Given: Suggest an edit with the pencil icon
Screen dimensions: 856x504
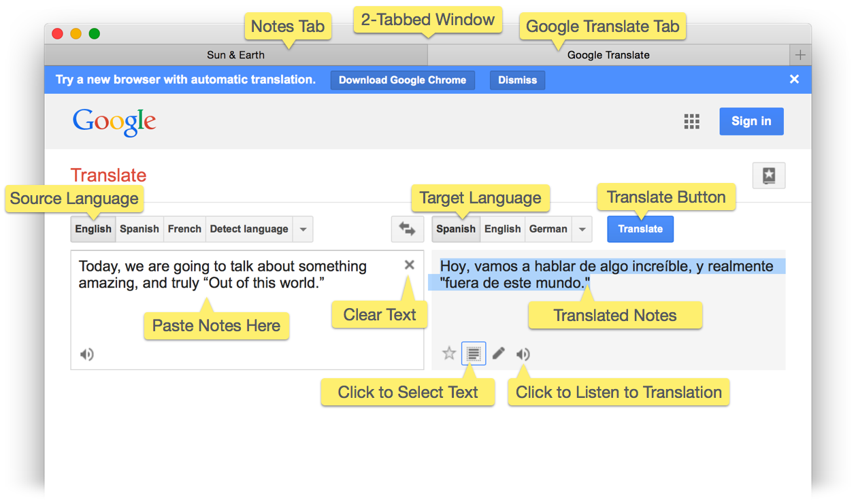Looking at the screenshot, I should click(499, 354).
